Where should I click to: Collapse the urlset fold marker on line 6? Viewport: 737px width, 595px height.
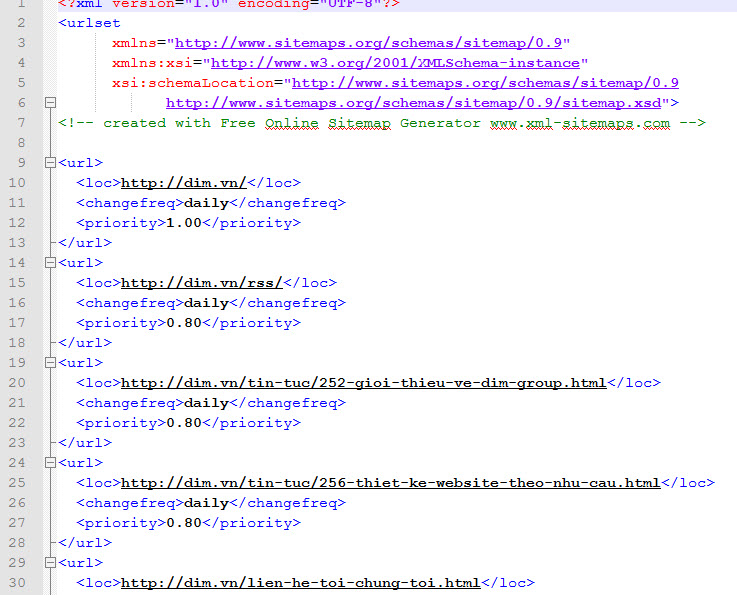50,103
